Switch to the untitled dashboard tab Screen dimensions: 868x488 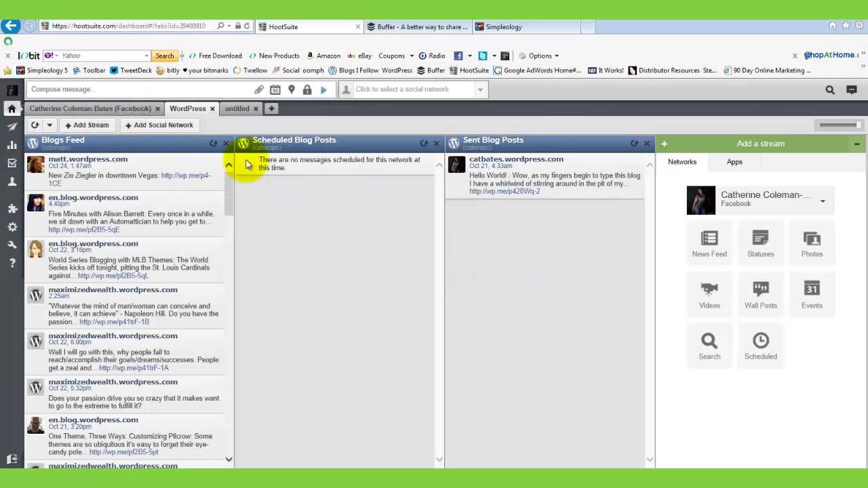237,108
